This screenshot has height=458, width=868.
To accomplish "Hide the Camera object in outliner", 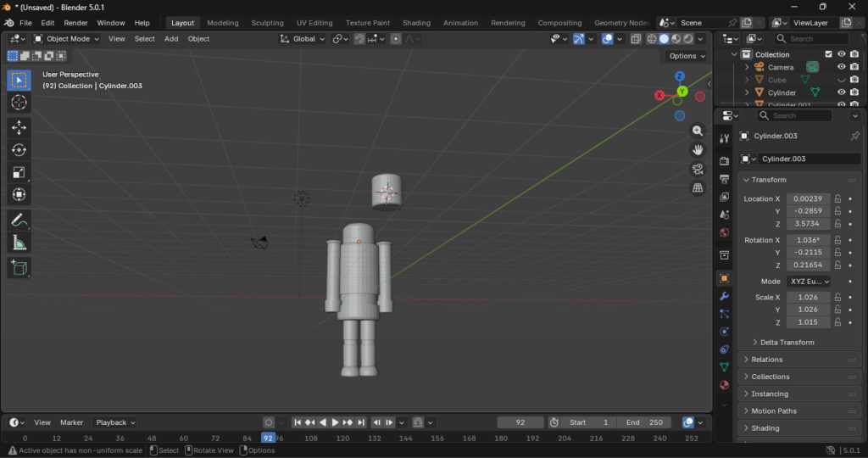I will click(841, 67).
